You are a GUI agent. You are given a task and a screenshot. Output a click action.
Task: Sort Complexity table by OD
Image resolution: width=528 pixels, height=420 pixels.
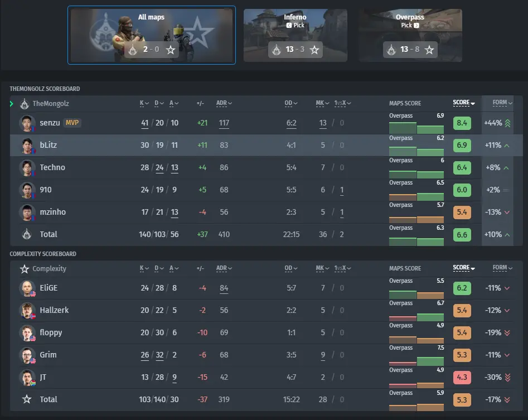[x=291, y=268]
